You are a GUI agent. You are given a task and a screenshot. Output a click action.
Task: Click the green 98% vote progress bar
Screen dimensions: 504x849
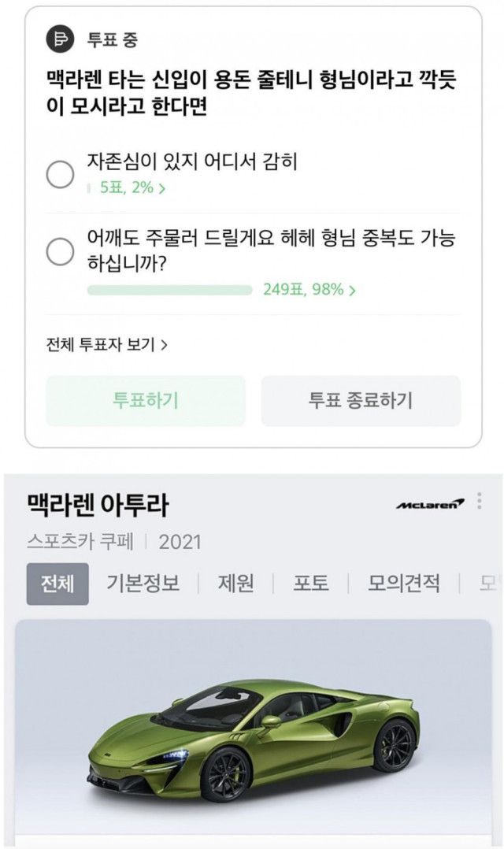tap(169, 290)
